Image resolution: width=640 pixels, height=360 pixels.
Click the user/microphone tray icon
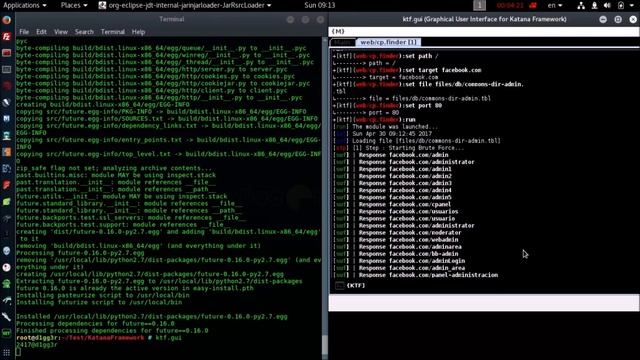pyautogui.click(x=594, y=5)
